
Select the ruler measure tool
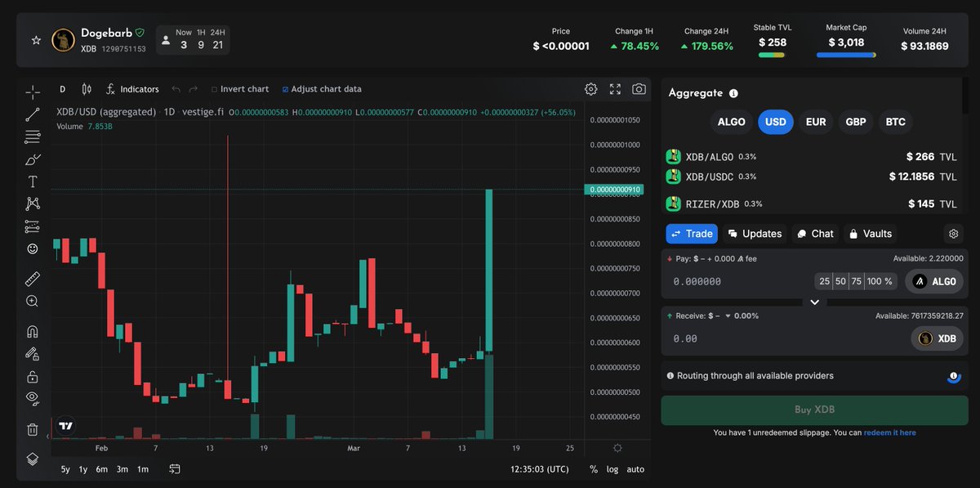[x=32, y=279]
